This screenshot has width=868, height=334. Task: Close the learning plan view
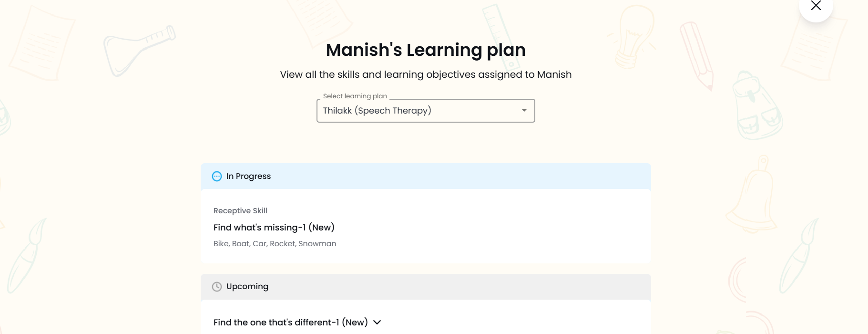click(816, 6)
